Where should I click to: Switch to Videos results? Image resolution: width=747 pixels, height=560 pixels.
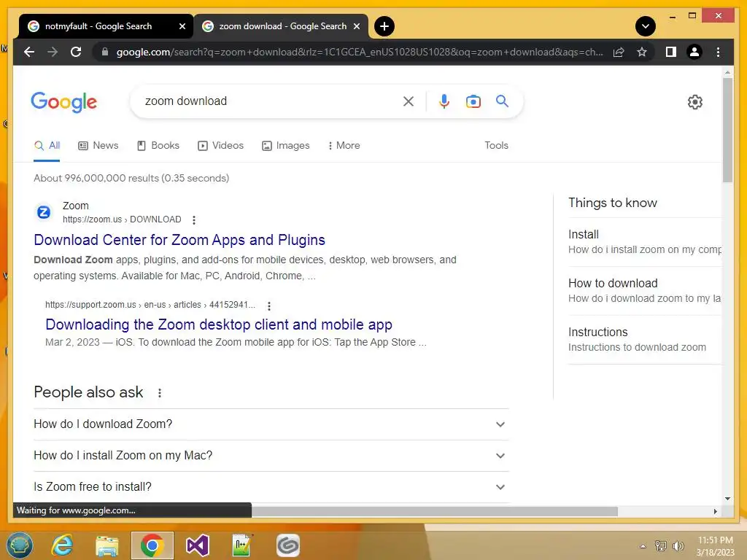point(220,146)
